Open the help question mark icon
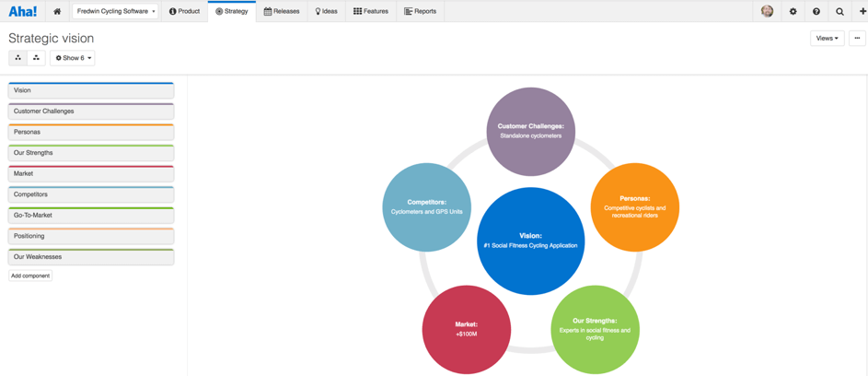Viewport: 868px width, 376px height. click(x=816, y=12)
